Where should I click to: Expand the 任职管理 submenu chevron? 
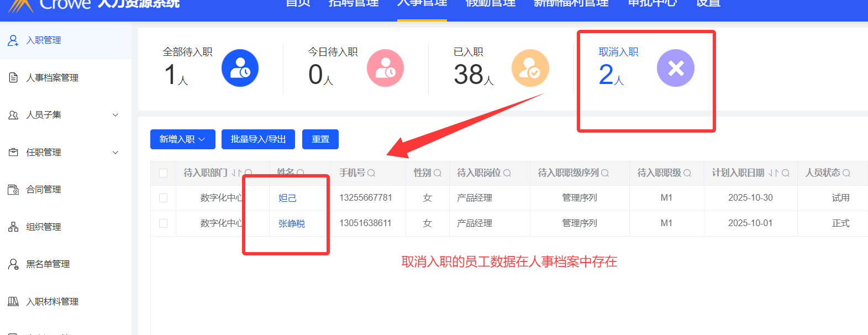[115, 153]
